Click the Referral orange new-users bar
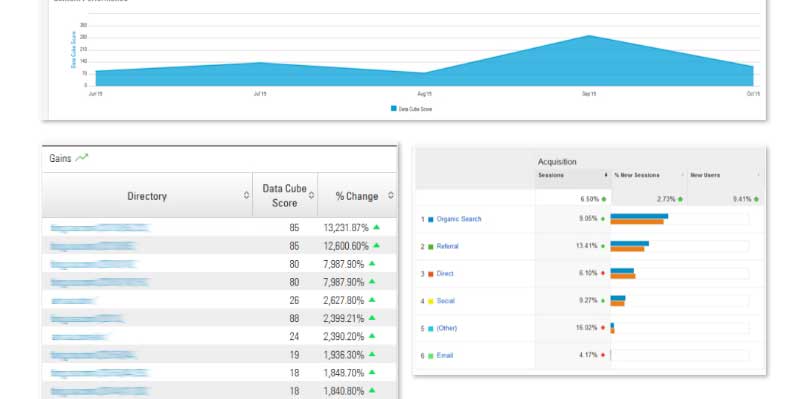 (628, 249)
